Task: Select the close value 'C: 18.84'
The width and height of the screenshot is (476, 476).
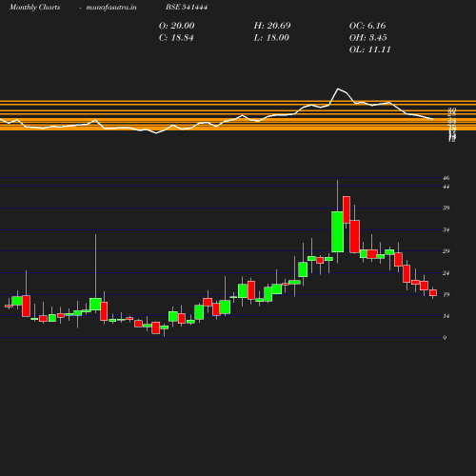Action: pyautogui.click(x=176, y=38)
